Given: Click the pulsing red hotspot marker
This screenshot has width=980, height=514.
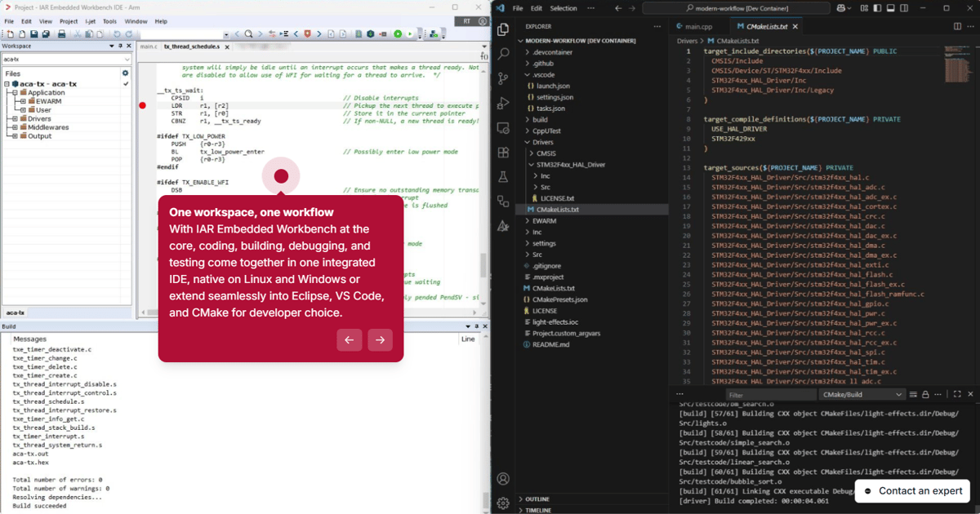Looking at the screenshot, I should pyautogui.click(x=281, y=176).
